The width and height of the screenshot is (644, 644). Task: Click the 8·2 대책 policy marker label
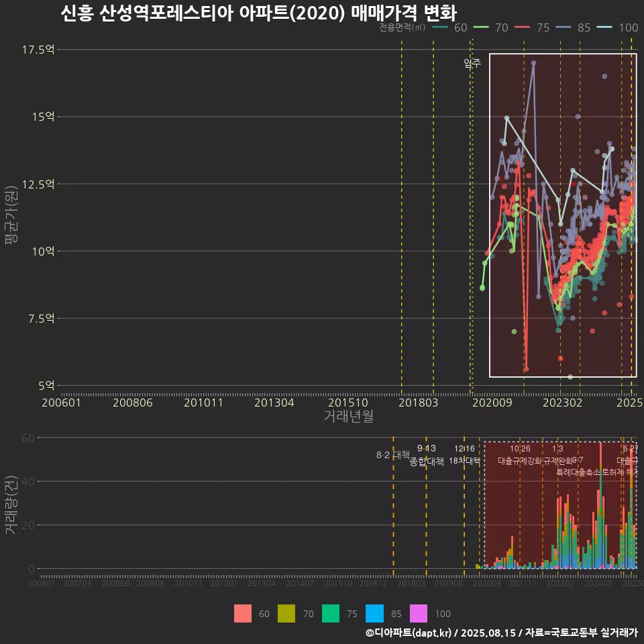393,455
